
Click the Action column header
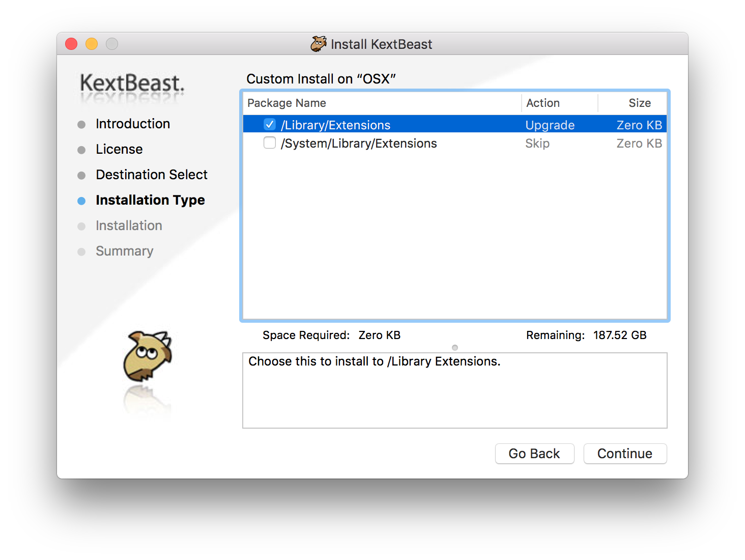[x=542, y=103]
